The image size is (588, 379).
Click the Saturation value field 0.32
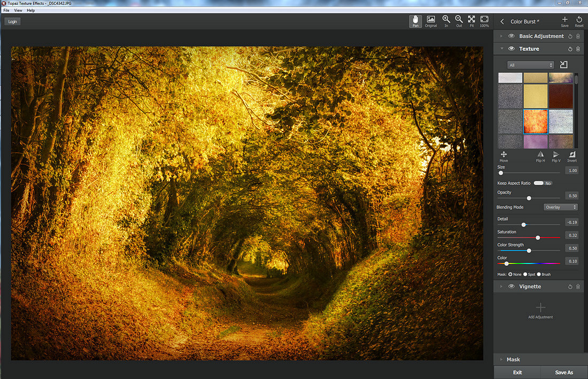(x=572, y=235)
